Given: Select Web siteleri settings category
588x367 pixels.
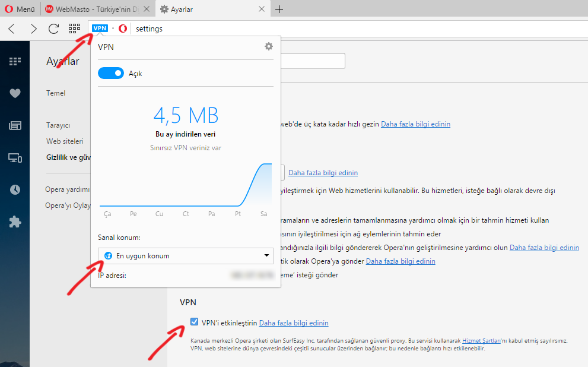Looking at the screenshot, I should point(65,141).
